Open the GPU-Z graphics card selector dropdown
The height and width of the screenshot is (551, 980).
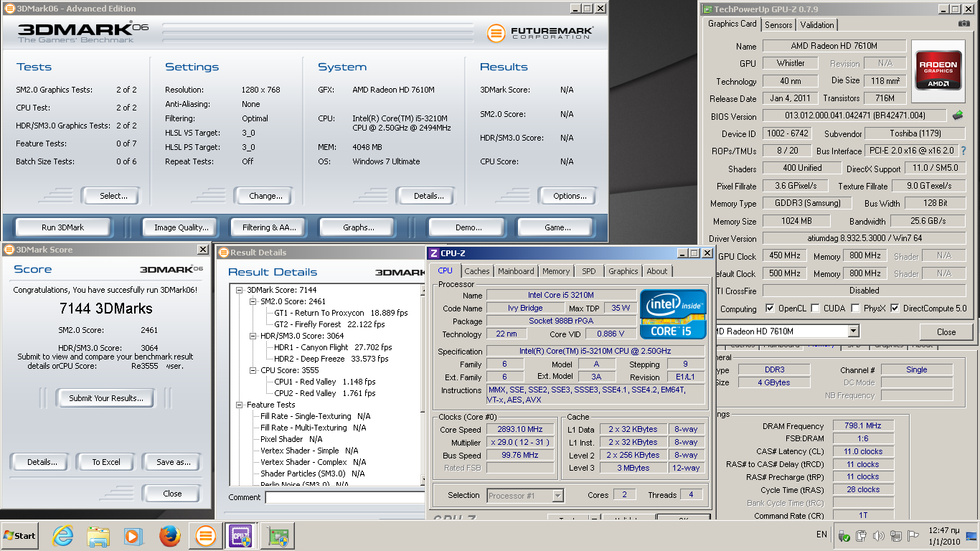853,331
